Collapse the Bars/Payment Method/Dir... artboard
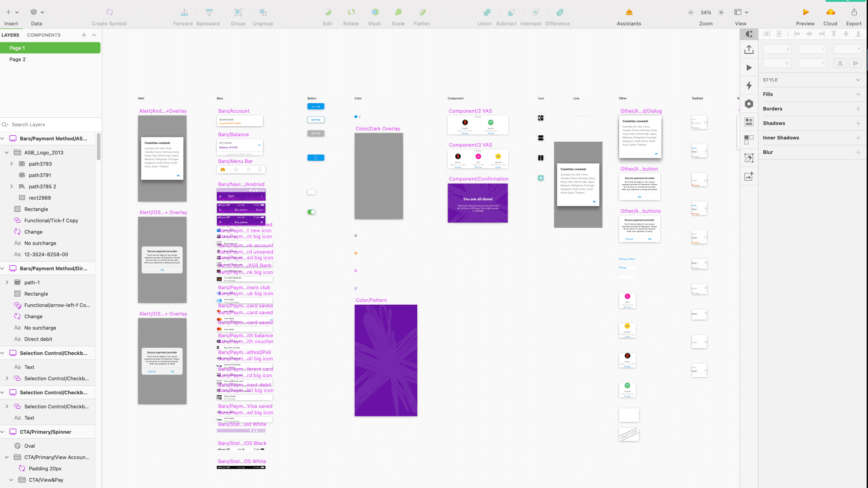 pos(3,268)
